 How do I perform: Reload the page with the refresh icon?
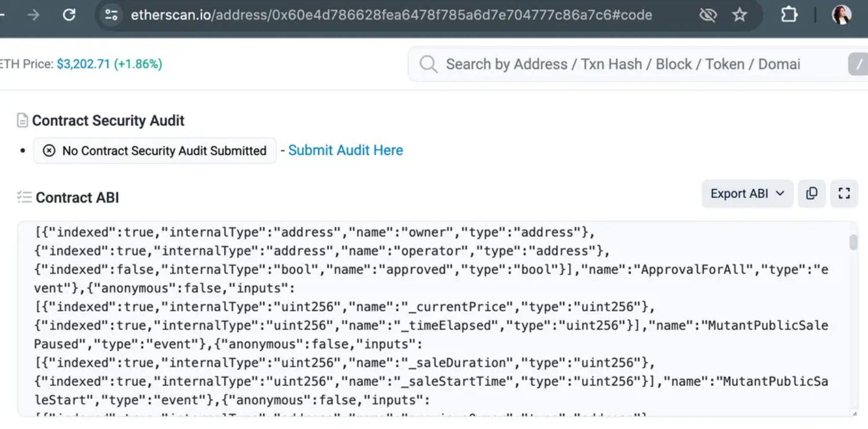point(69,15)
